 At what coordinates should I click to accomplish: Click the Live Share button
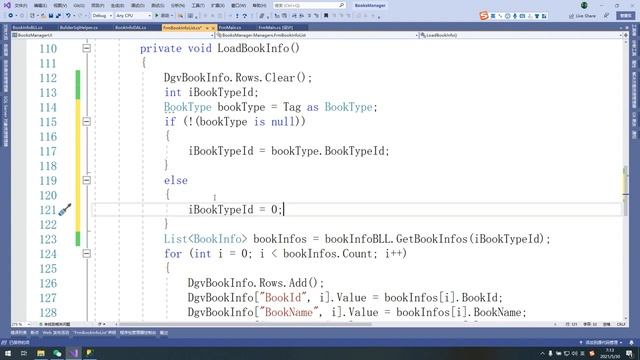coord(582,16)
